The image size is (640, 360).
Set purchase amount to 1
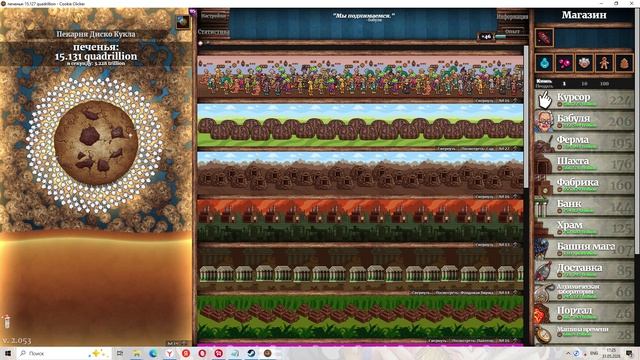pos(564,84)
